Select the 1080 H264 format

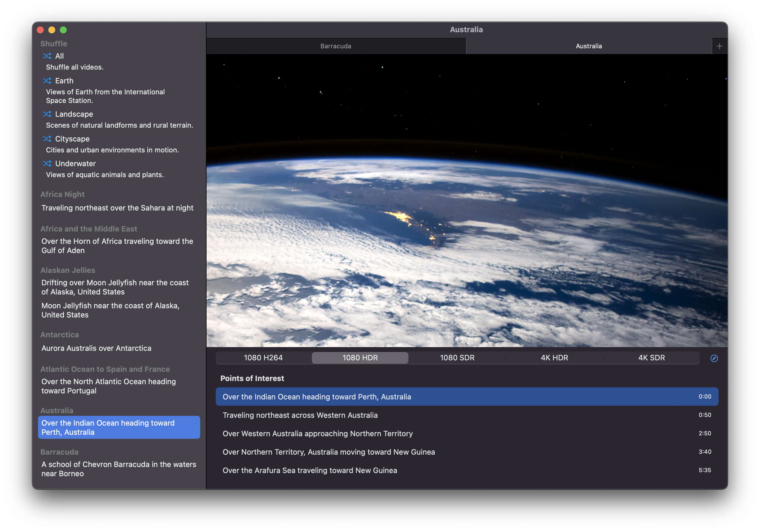click(263, 358)
